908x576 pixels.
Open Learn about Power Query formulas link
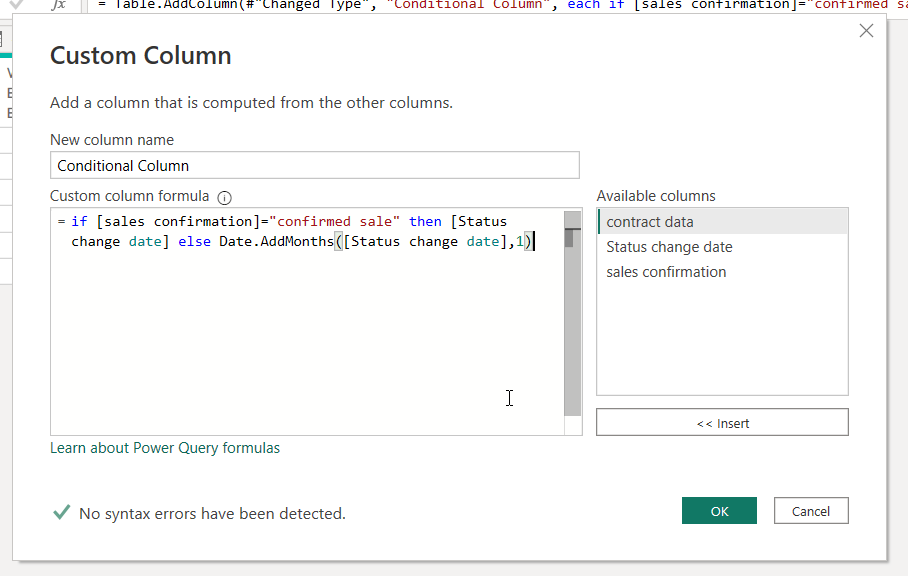[164, 447]
